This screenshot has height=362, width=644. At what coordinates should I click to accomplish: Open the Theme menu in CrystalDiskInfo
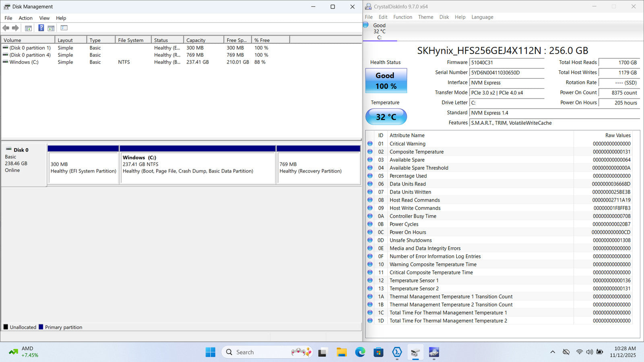(x=425, y=17)
